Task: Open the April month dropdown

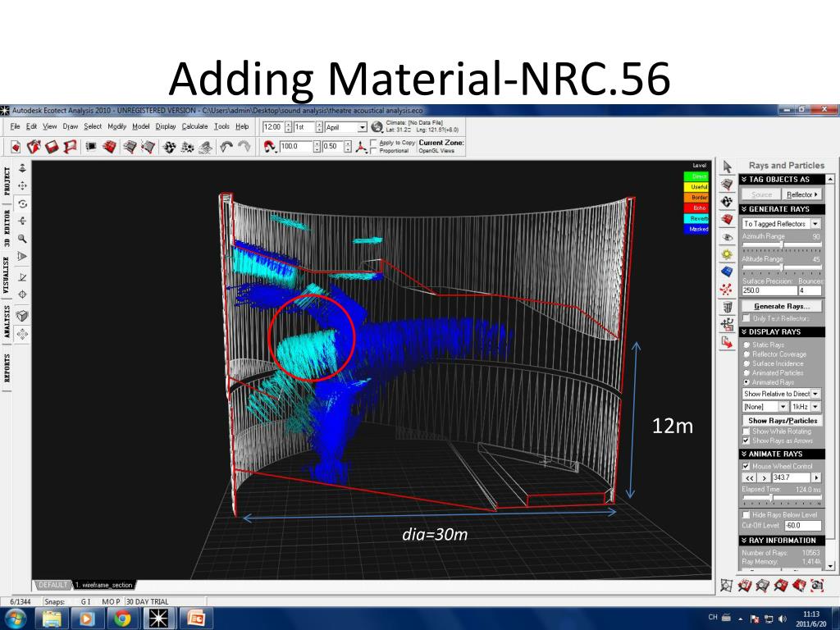Action: coord(345,127)
